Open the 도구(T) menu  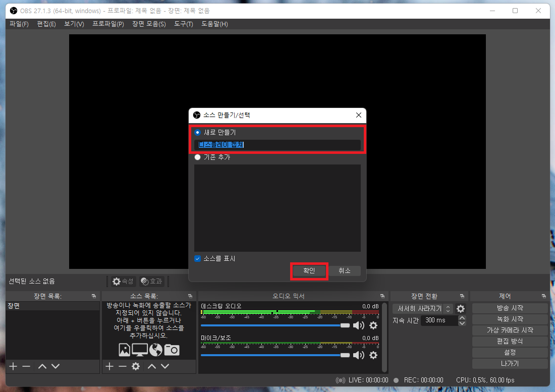click(x=183, y=24)
